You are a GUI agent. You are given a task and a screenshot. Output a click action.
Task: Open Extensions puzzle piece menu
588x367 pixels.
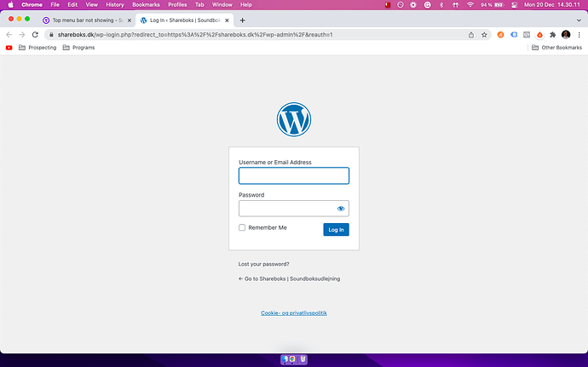click(553, 35)
